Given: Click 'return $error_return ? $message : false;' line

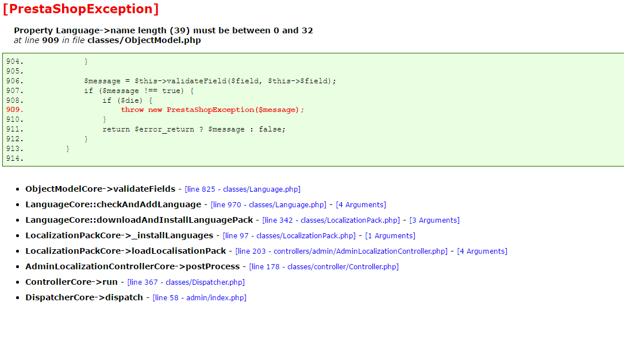Looking at the screenshot, I should tap(194, 129).
